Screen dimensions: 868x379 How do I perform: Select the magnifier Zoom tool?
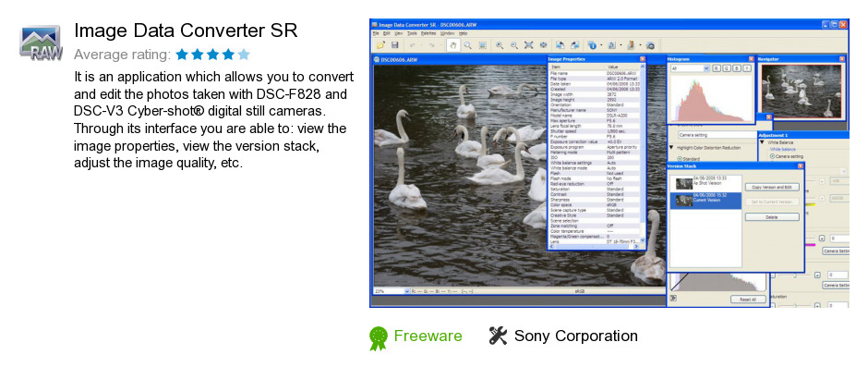click(x=468, y=45)
